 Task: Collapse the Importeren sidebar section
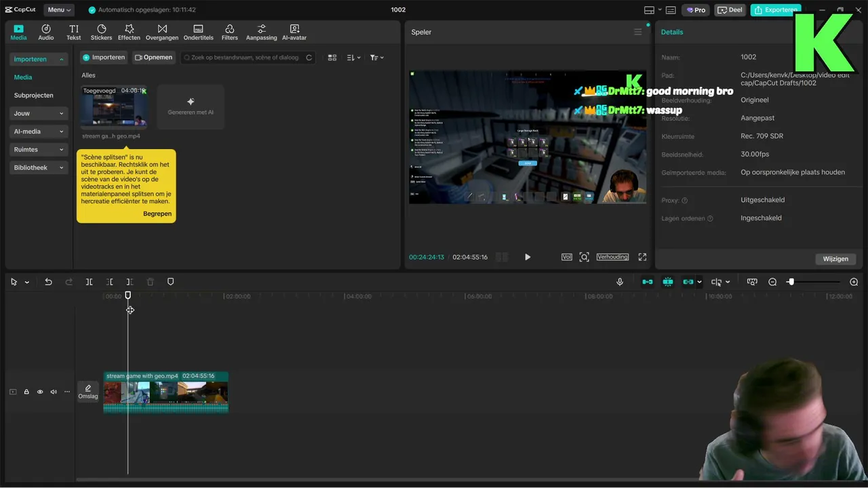tap(39, 59)
